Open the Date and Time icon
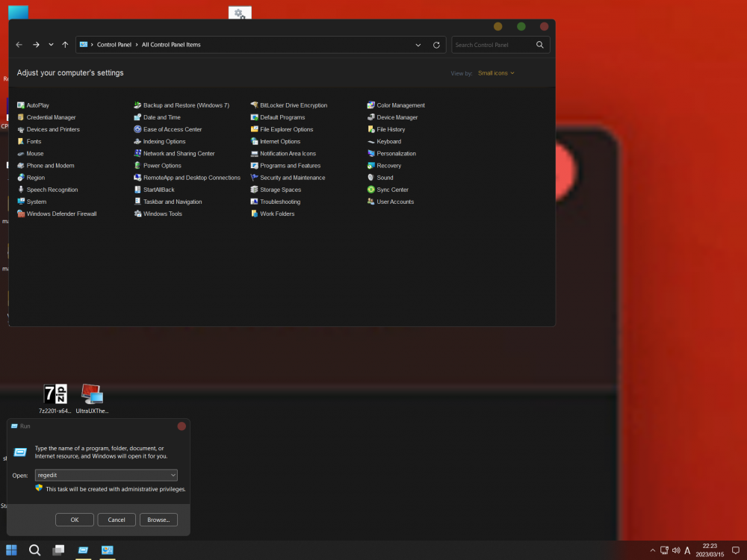This screenshot has height=560, width=747. [x=137, y=117]
